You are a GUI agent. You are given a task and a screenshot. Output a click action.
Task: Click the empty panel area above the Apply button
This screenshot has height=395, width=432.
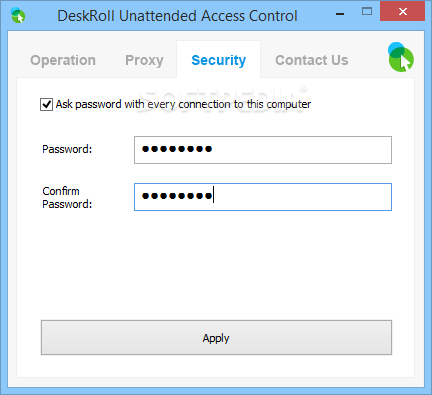click(216, 265)
